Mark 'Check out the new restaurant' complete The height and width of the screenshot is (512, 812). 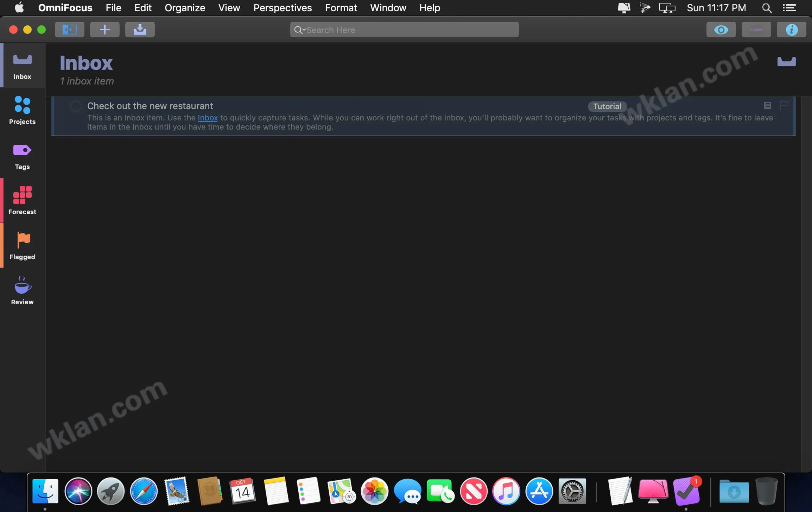[75, 106]
